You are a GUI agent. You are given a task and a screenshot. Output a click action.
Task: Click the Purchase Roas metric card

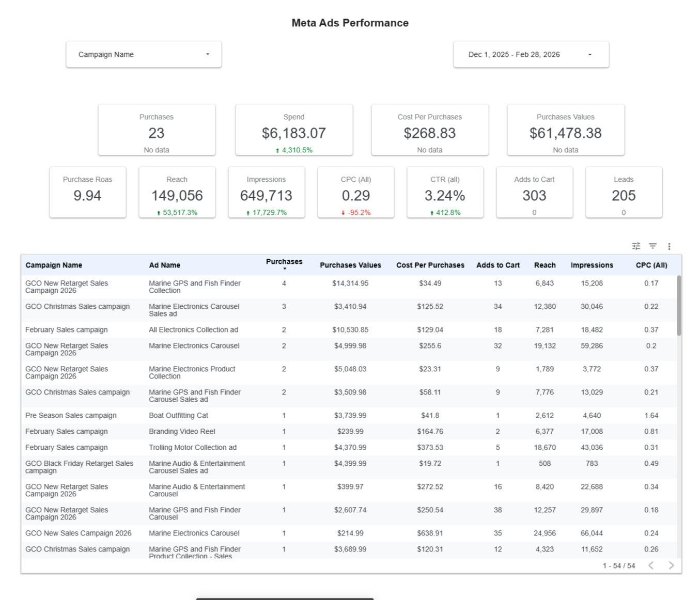(x=87, y=192)
